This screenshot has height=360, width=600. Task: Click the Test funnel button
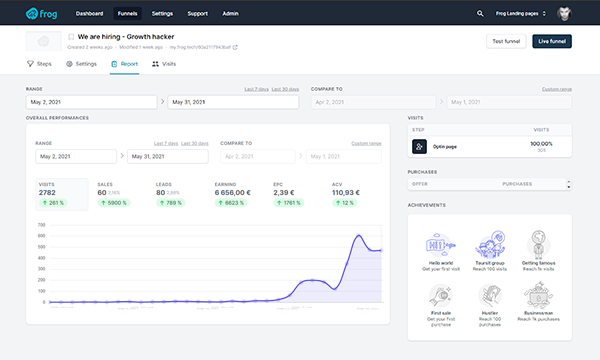pos(506,41)
